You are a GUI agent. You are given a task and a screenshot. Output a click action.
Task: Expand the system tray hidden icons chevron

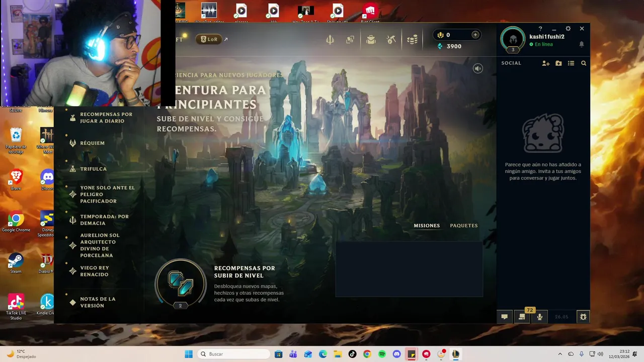pos(560,354)
